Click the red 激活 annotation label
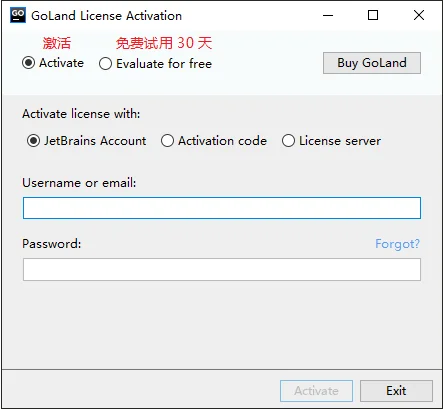The height and width of the screenshot is (409, 443). [57, 43]
